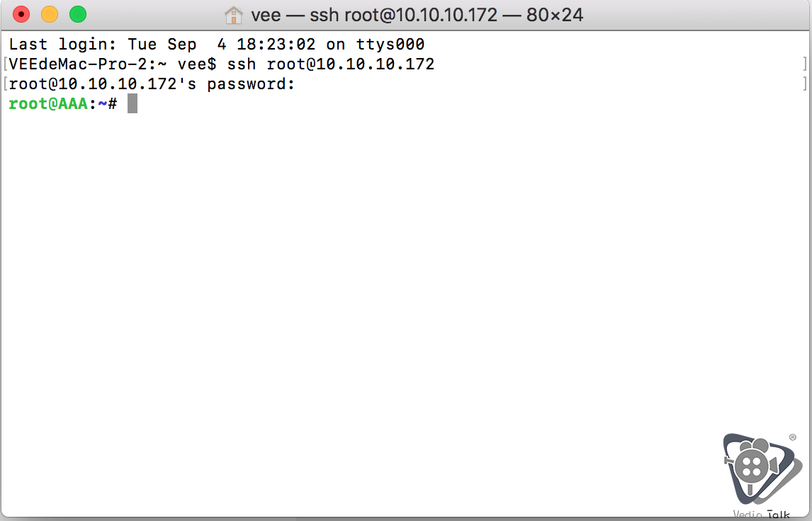Click the home folder proxy icon in title bar
Viewport: 812px width, 521px height.
coord(234,15)
